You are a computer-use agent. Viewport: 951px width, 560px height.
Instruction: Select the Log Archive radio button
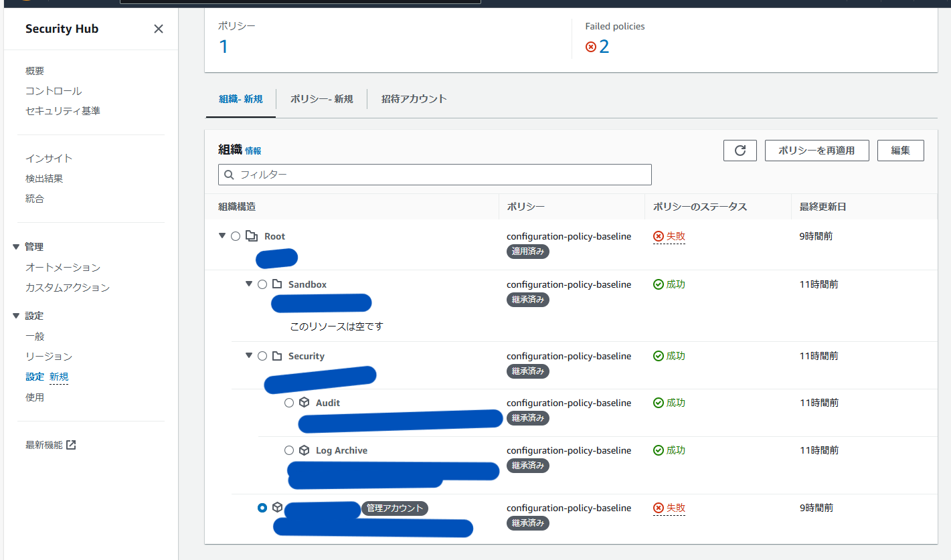pos(289,450)
